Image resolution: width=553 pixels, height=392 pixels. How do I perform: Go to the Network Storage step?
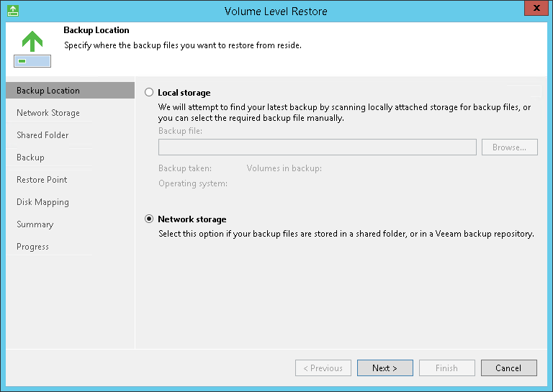tap(48, 113)
